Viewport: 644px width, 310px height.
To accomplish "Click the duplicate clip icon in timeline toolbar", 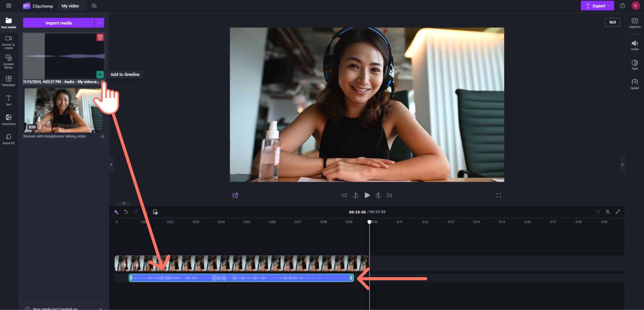I will point(155,212).
